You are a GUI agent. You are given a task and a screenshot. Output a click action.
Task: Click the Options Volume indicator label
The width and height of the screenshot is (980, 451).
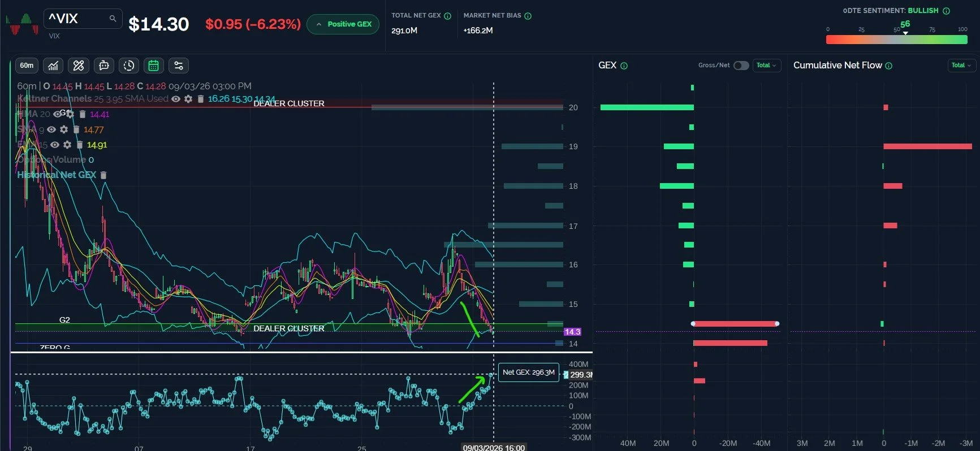(x=52, y=160)
